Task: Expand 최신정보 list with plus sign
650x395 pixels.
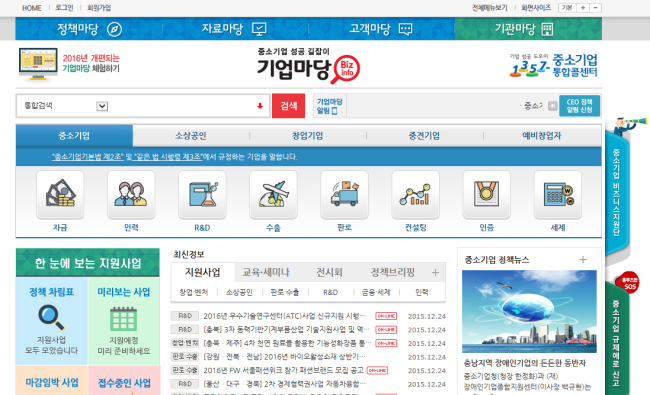Action: click(435, 272)
